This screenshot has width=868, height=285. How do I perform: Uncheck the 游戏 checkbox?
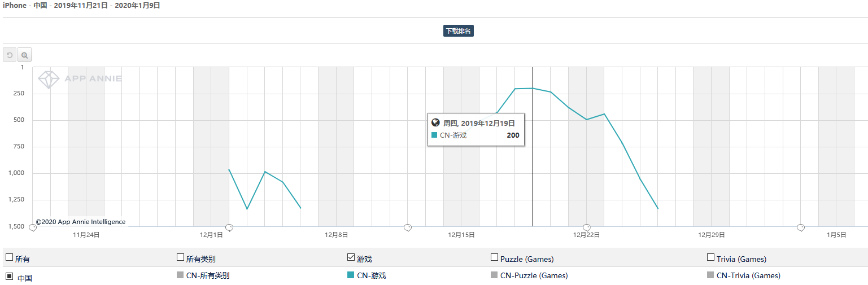[x=351, y=257]
